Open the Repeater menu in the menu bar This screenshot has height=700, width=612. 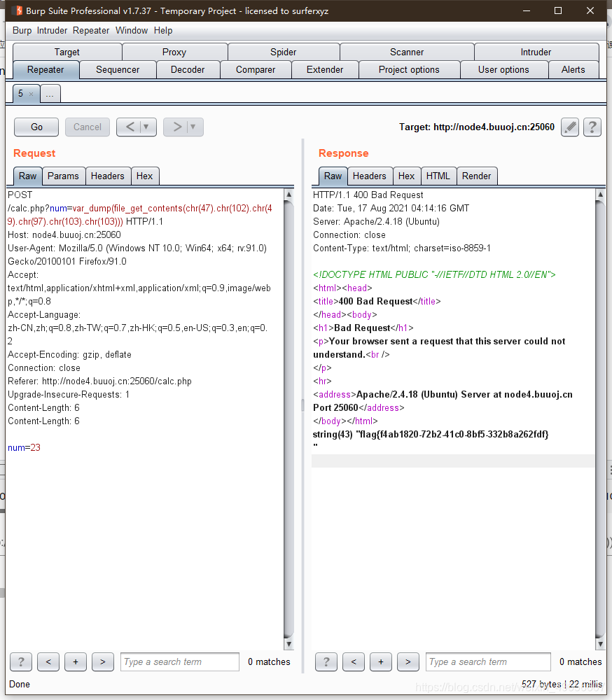pyautogui.click(x=91, y=30)
